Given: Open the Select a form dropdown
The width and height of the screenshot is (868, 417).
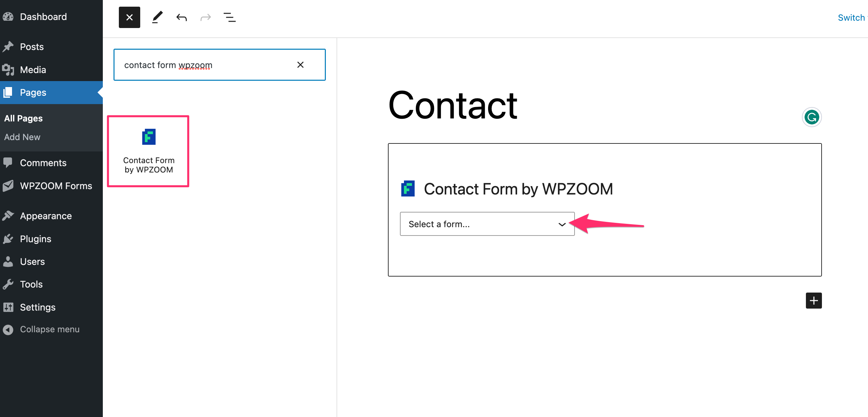Looking at the screenshot, I should coord(487,224).
